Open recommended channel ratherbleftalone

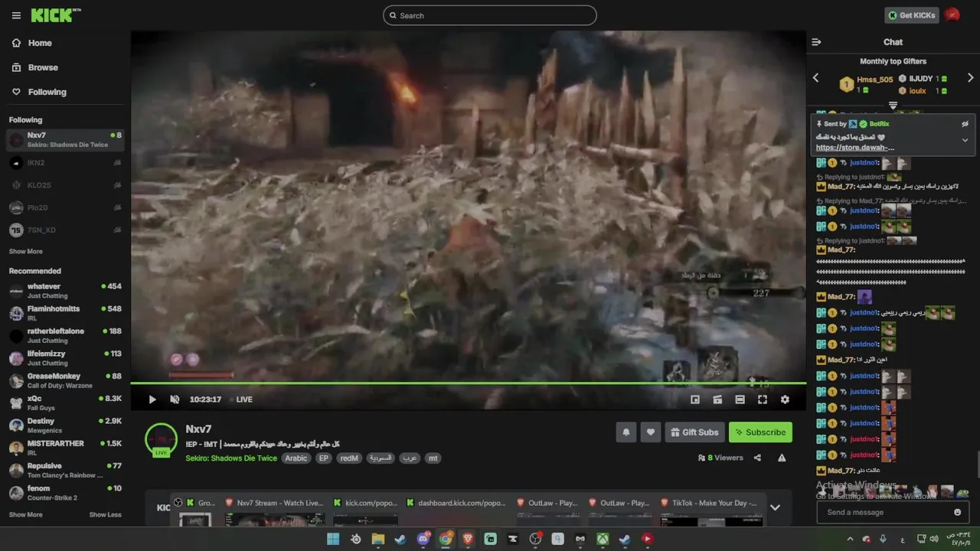(x=65, y=335)
